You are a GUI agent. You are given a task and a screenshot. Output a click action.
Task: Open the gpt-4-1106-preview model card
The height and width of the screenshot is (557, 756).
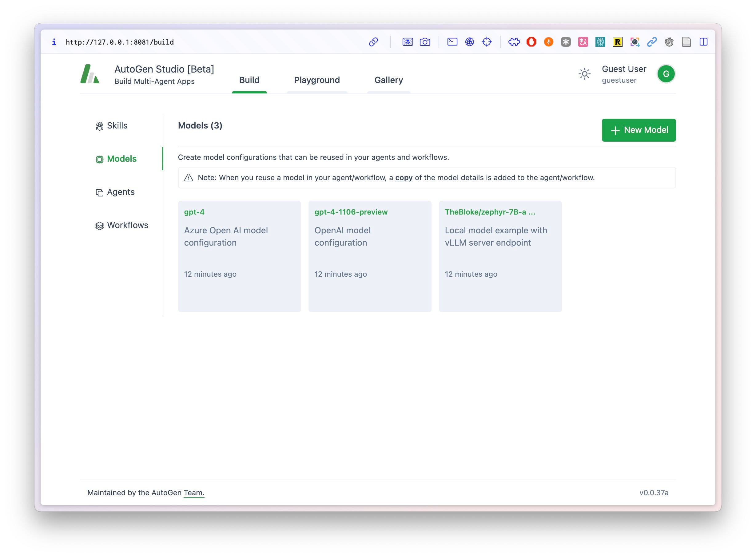(370, 256)
